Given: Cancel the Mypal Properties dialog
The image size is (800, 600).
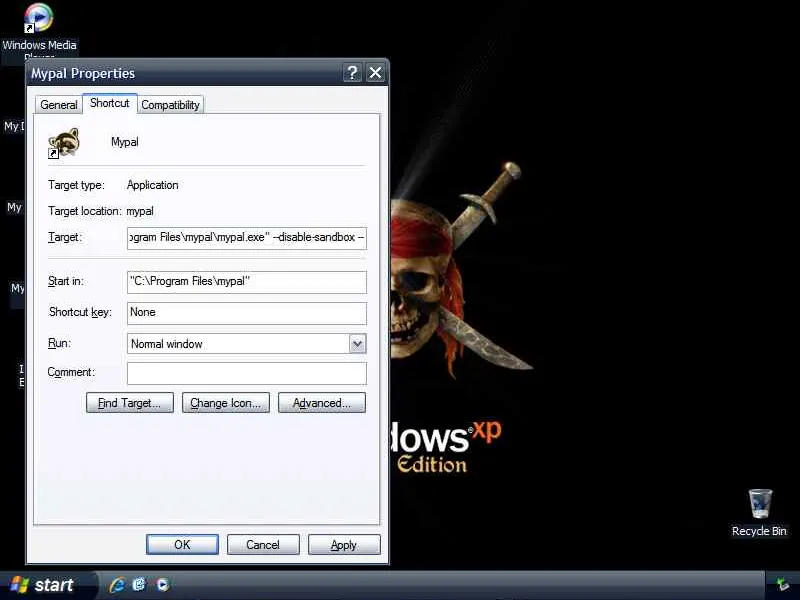Looking at the screenshot, I should pos(263,545).
